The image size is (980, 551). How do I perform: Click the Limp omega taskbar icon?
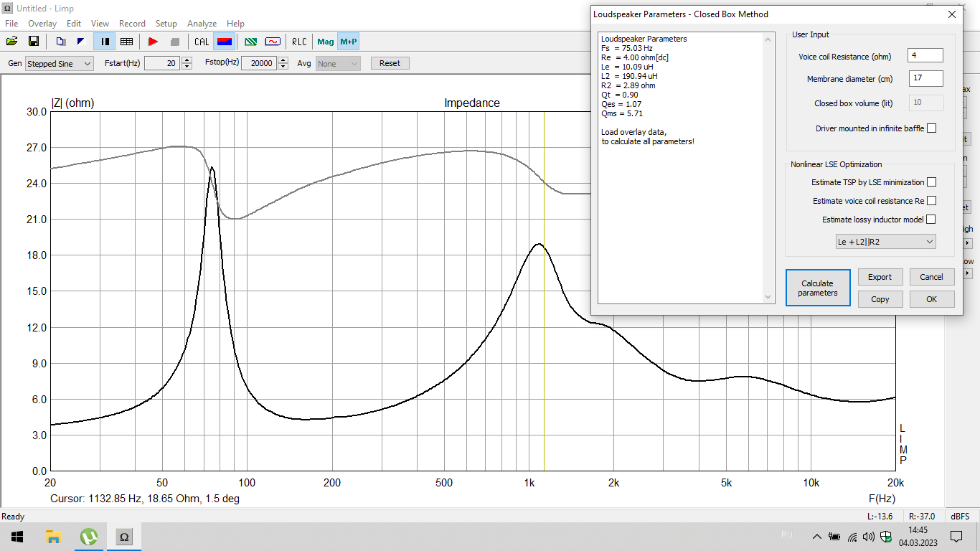123,537
